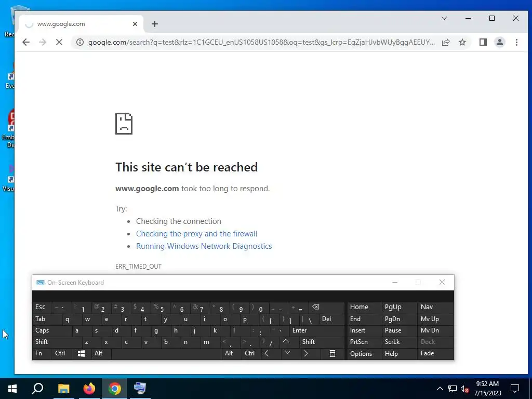Image resolution: width=532 pixels, height=399 pixels.
Task: Open Chrome's three-dot menu
Action: coord(516,42)
